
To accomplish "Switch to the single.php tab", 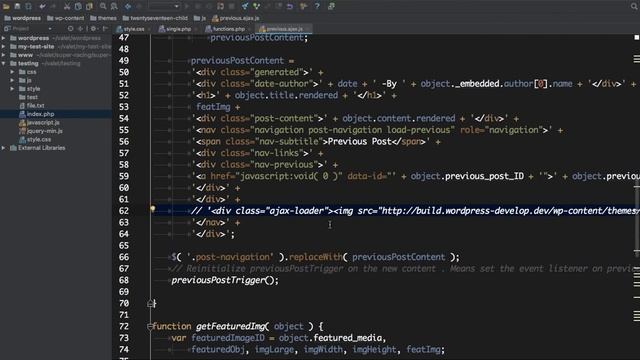I will [175, 29].
